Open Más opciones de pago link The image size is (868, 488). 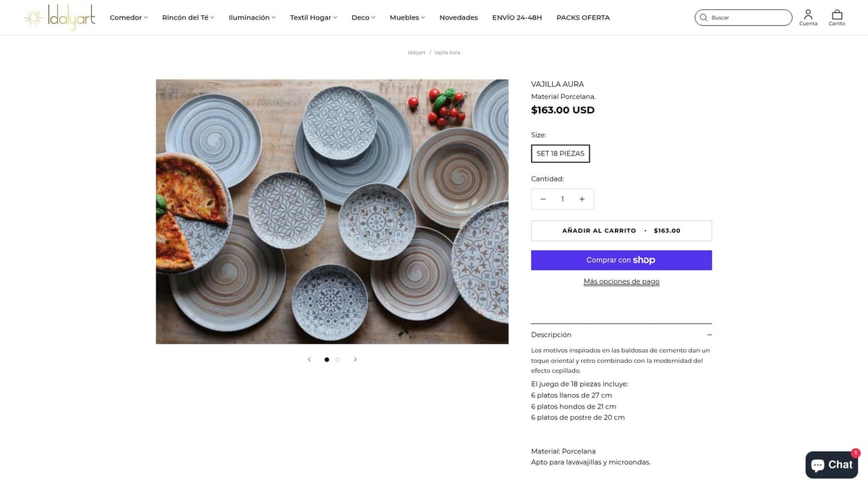pyautogui.click(x=621, y=281)
